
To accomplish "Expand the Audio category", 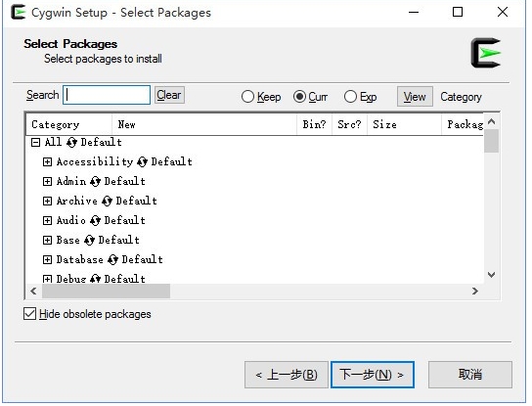I will point(47,221).
